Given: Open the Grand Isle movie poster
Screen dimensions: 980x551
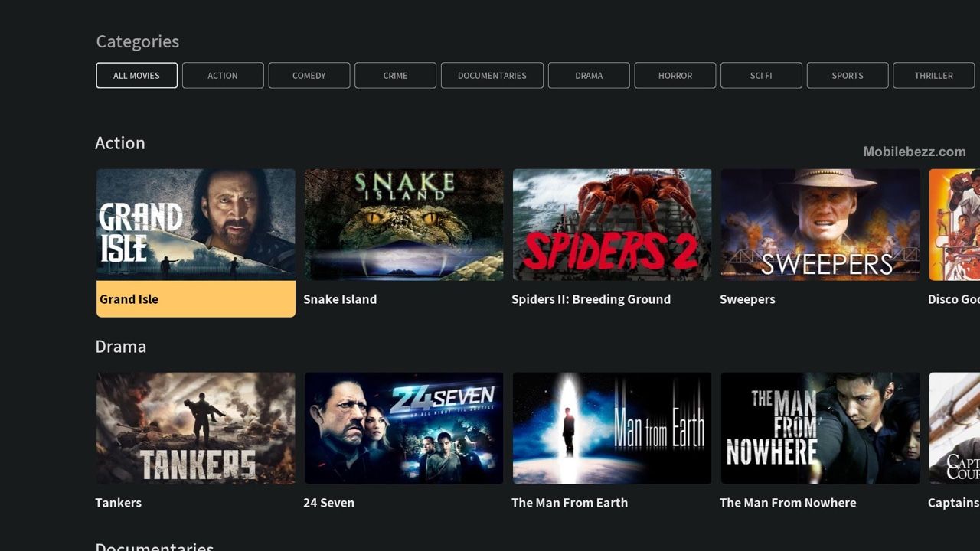Looking at the screenshot, I should coord(196,224).
